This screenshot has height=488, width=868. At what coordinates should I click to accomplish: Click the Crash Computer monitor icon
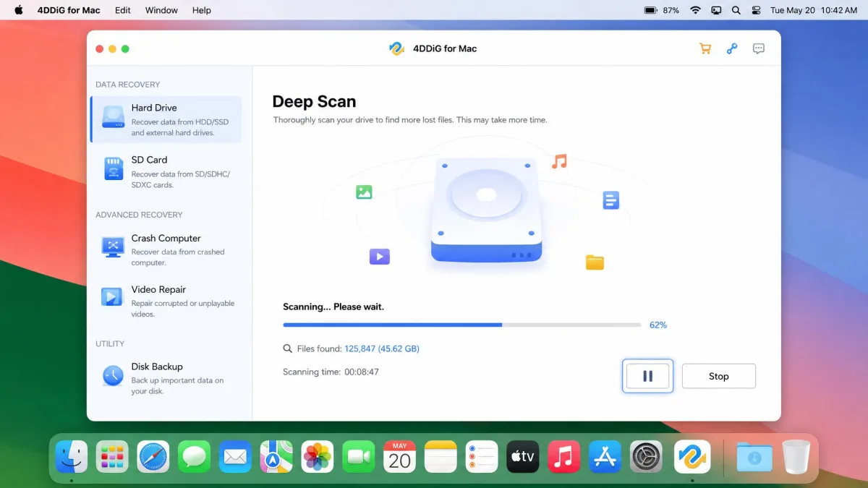(113, 247)
